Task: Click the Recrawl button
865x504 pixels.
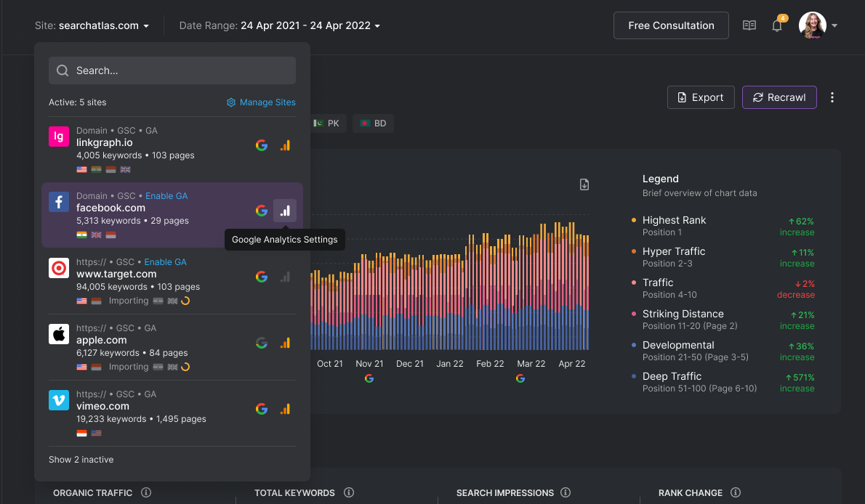Action: (779, 97)
